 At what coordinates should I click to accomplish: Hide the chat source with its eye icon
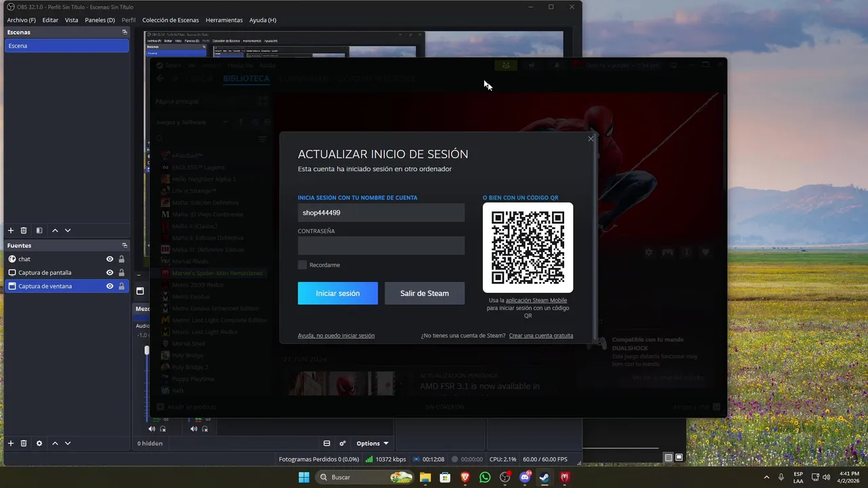(x=110, y=259)
